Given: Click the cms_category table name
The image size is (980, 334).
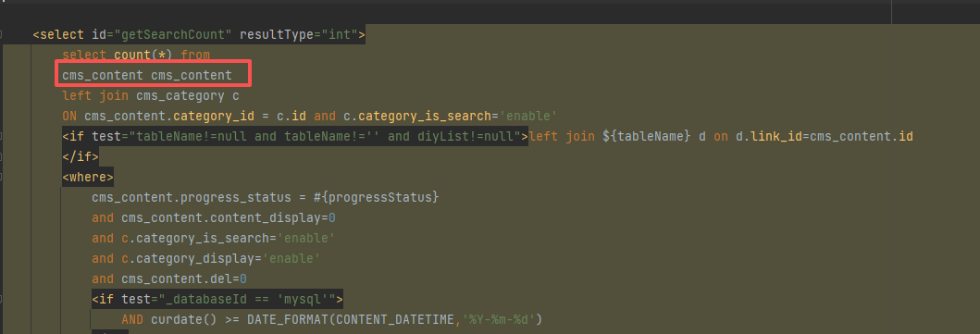Looking at the screenshot, I should click(x=180, y=96).
